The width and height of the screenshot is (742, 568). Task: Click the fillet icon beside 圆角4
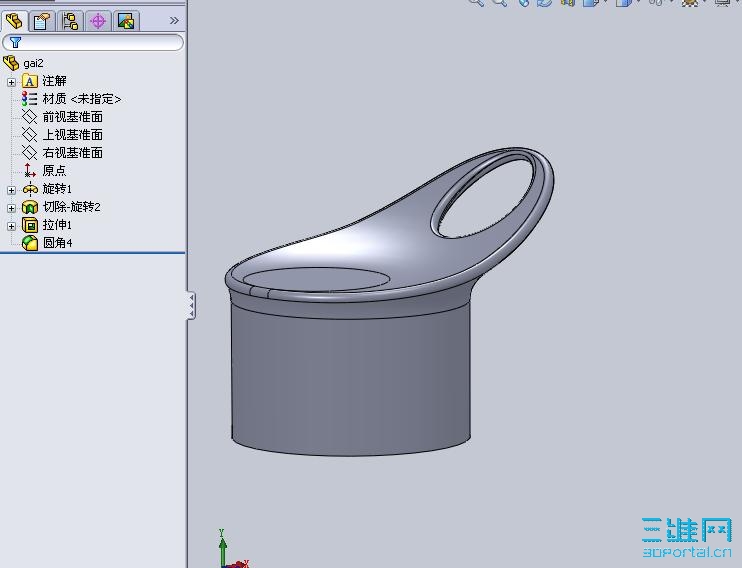tap(30, 243)
